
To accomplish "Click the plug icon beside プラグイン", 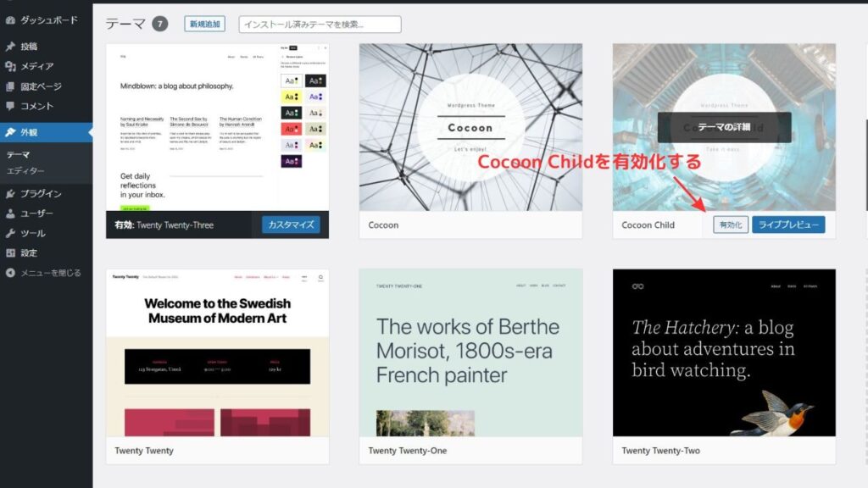I will [10, 194].
